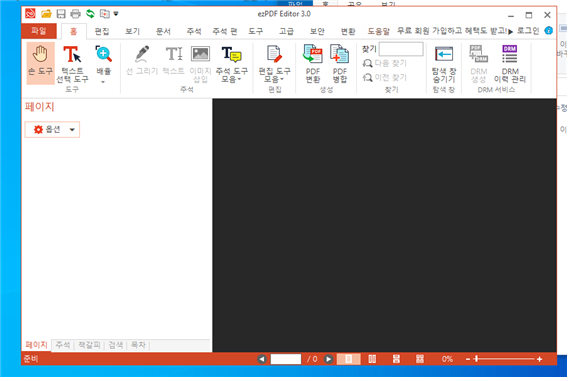Image resolution: width=569 pixels, height=381 pixels.
Task: Open the 주석 편 ribbon tab
Action: coord(225,32)
